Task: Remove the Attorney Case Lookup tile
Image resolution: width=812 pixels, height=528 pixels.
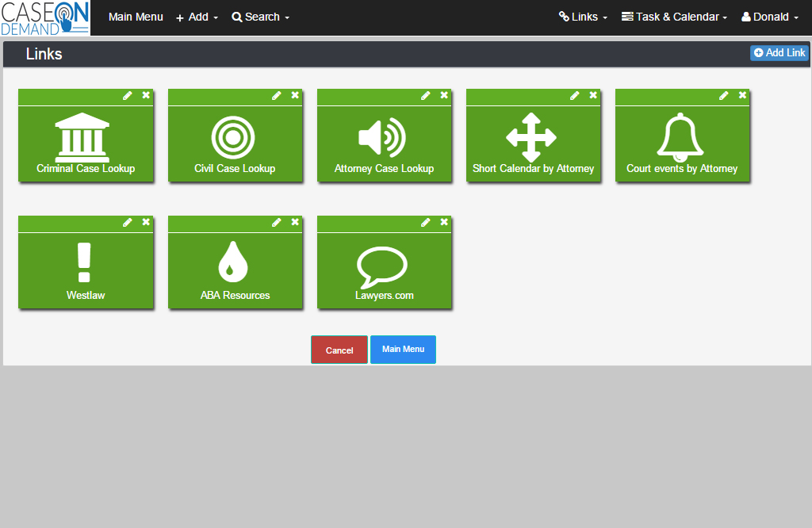Action: [444, 95]
